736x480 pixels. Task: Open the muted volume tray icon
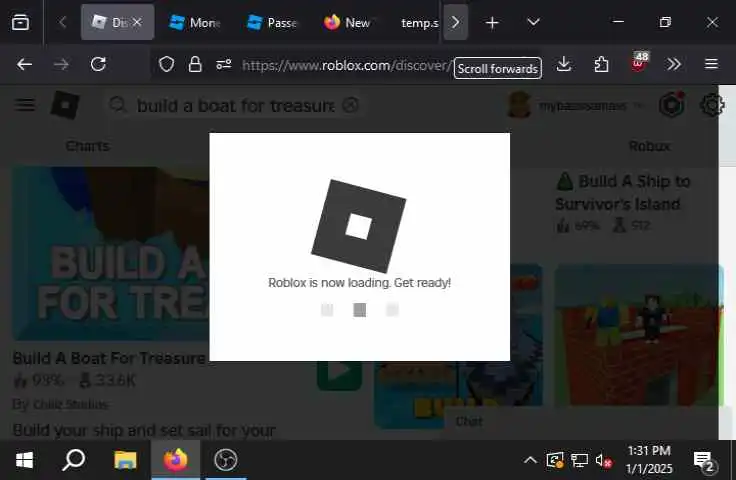coord(603,461)
